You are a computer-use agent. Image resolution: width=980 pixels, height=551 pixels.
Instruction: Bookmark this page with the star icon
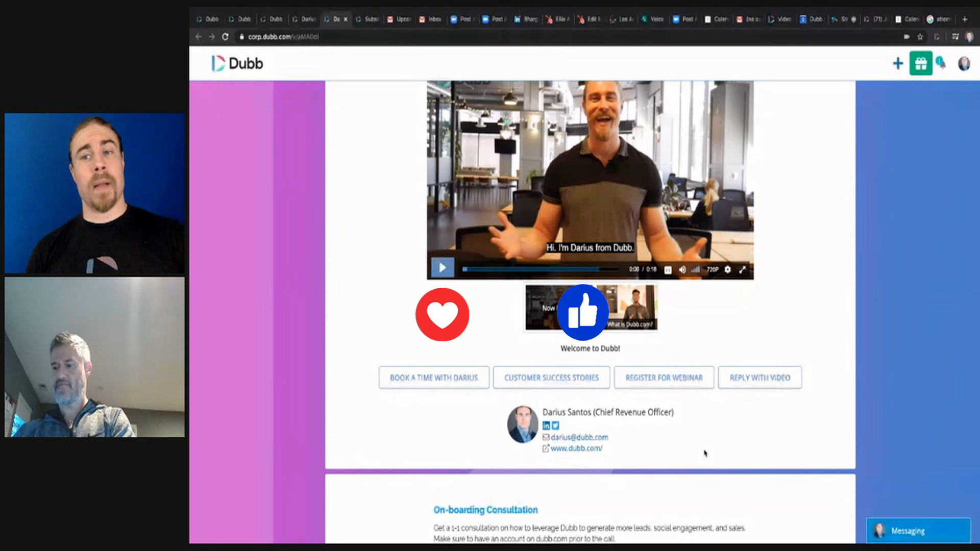pos(920,37)
